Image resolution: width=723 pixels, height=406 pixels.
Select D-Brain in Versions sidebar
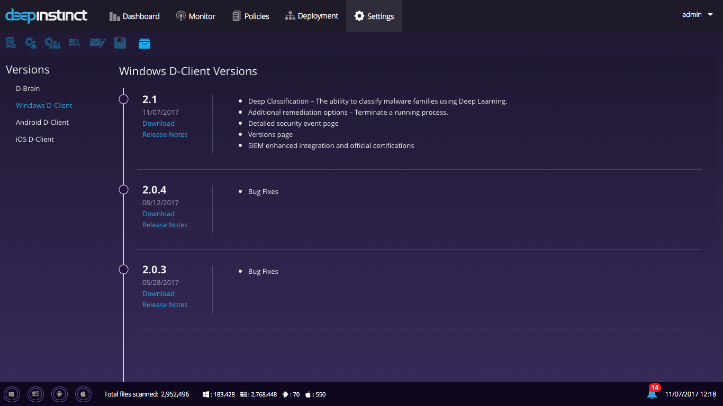[28, 88]
